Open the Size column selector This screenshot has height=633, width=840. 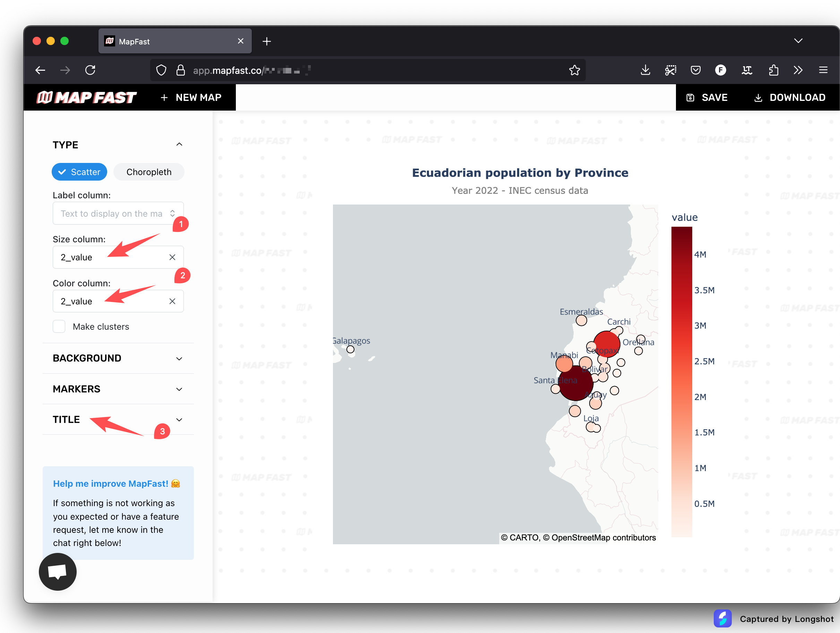(118, 257)
